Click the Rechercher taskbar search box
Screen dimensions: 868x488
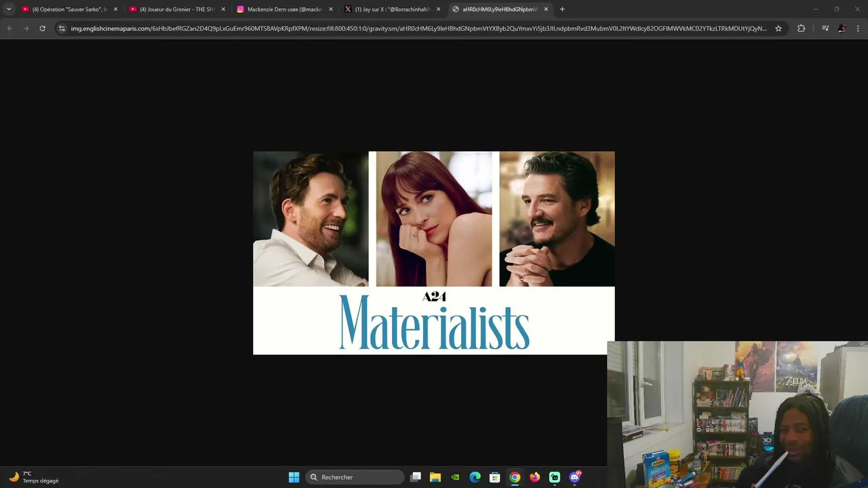tap(355, 477)
